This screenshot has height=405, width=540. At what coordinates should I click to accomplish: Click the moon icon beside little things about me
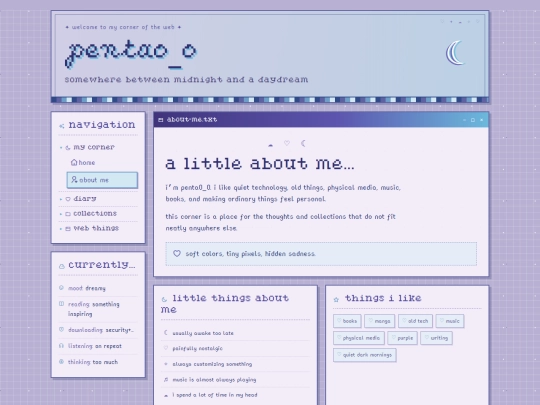click(x=164, y=299)
